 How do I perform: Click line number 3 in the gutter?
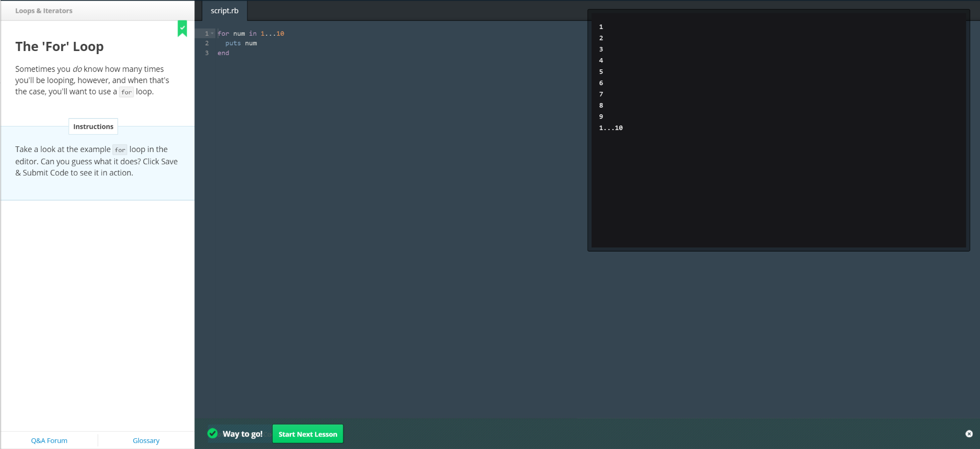[x=207, y=53]
